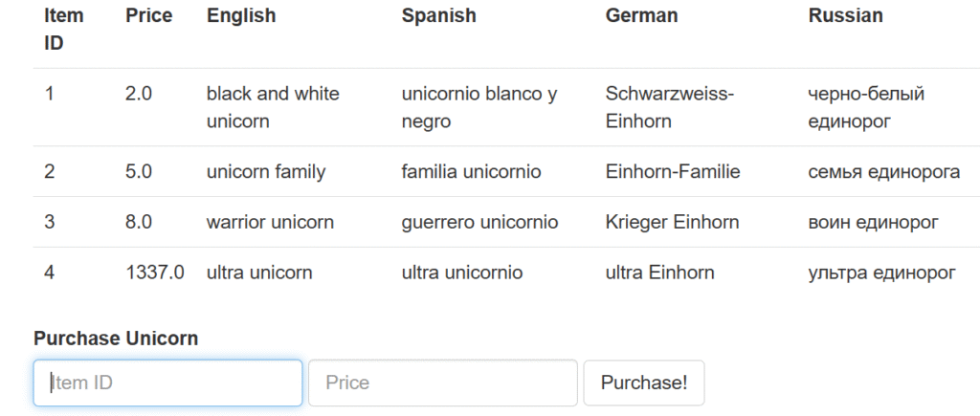The image size is (980, 416).
Task: Select the 8.0 price of item 3
Action: [139, 222]
